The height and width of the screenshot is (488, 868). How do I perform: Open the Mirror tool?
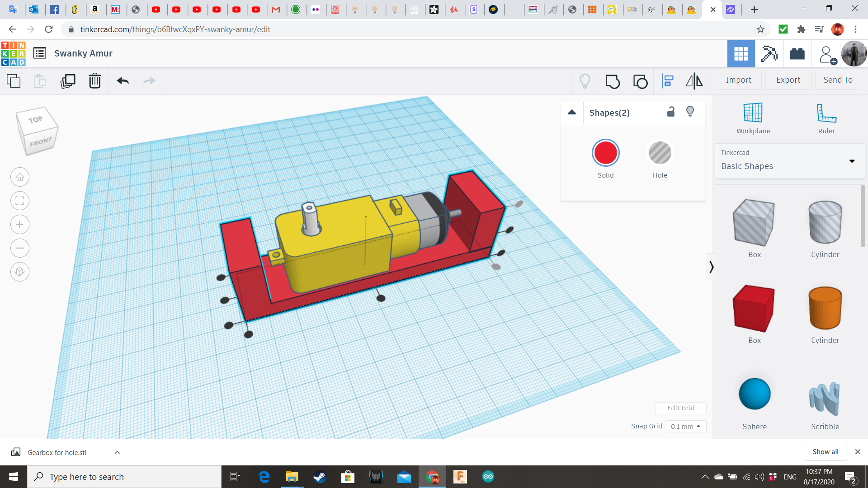click(x=694, y=81)
